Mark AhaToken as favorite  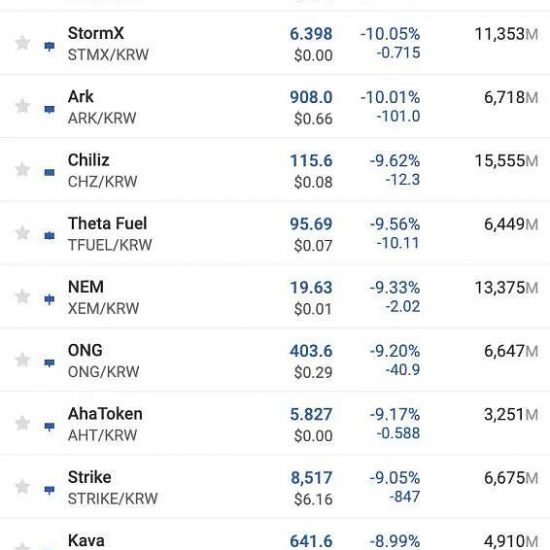click(x=23, y=423)
